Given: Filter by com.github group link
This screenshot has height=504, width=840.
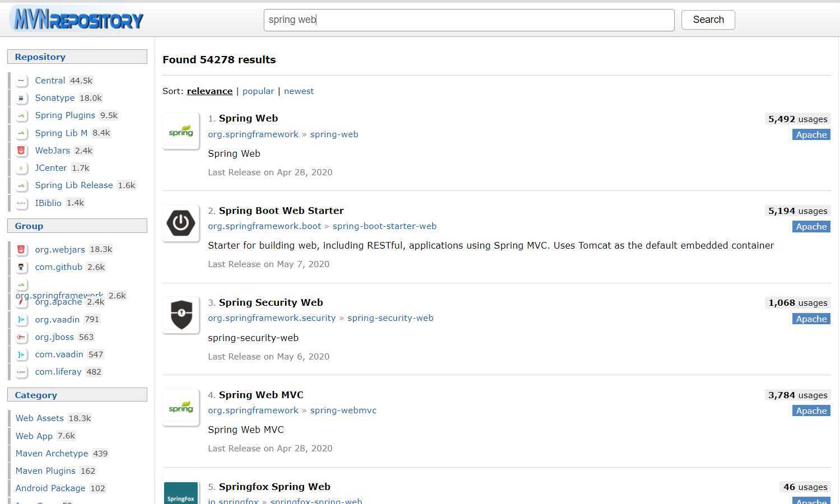Looking at the screenshot, I should coord(58,267).
